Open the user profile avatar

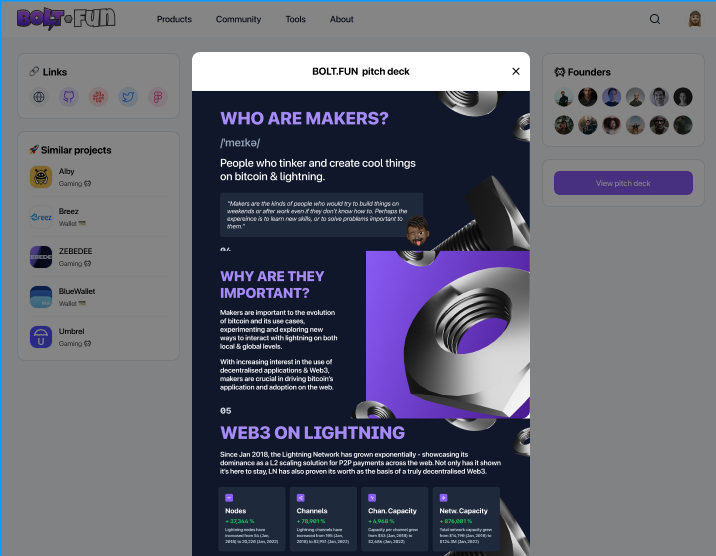(x=695, y=19)
